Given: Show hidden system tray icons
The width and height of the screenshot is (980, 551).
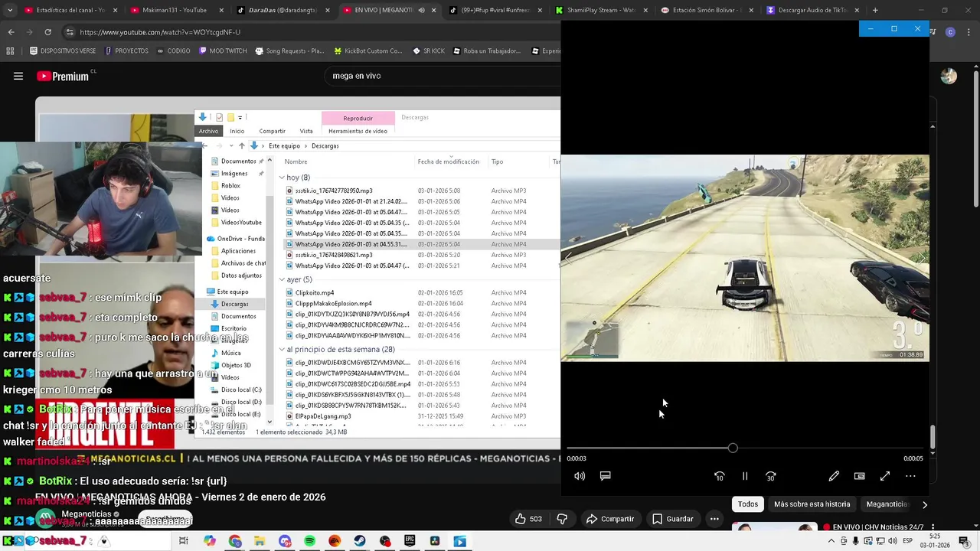Looking at the screenshot, I should 831,541.
